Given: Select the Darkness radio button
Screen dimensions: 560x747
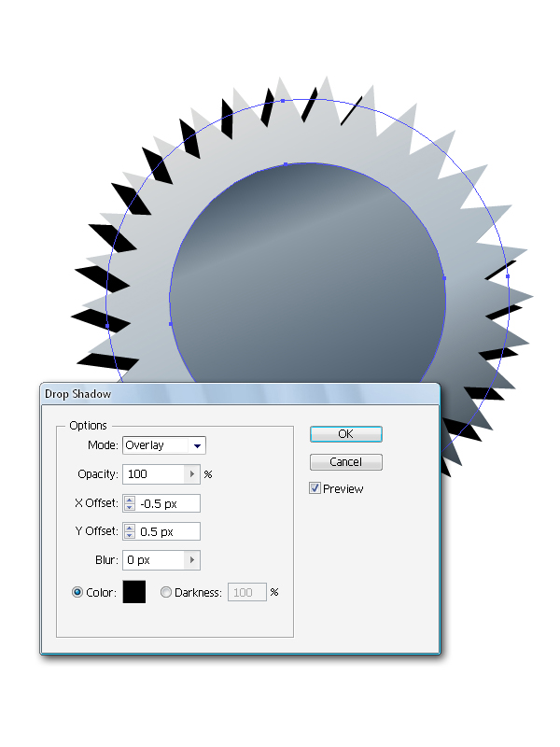Looking at the screenshot, I should coord(166,592).
